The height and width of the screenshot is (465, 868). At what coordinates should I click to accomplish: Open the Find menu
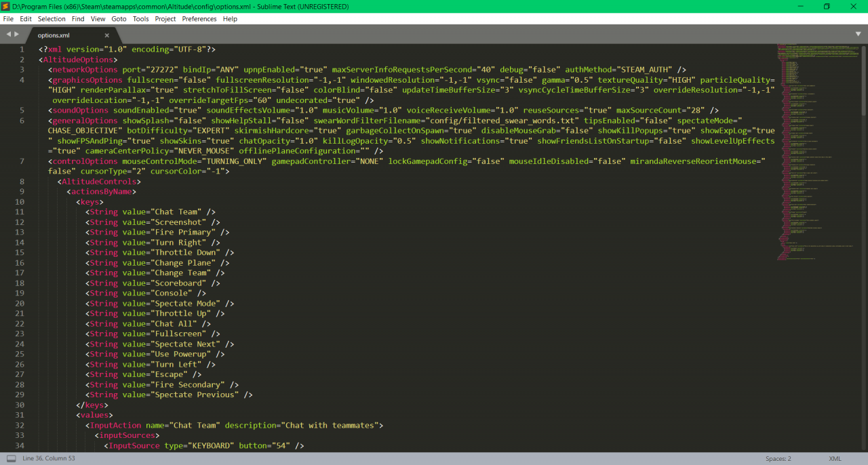pos(78,19)
